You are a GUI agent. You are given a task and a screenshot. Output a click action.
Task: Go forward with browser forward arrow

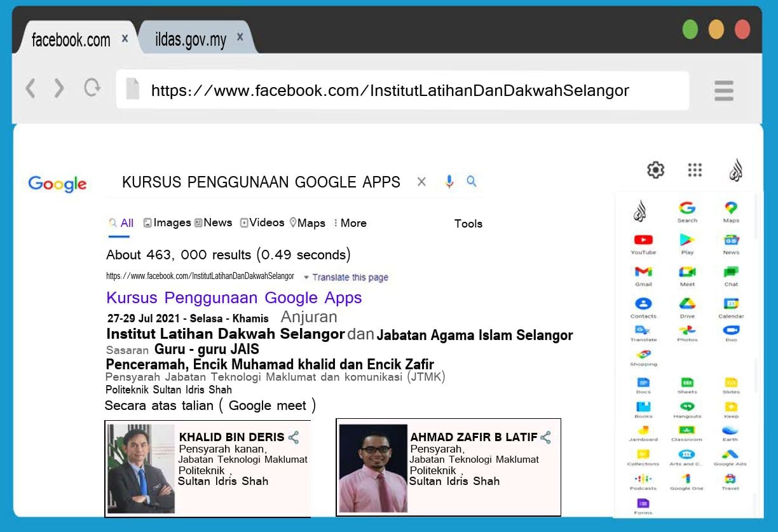[x=59, y=88]
